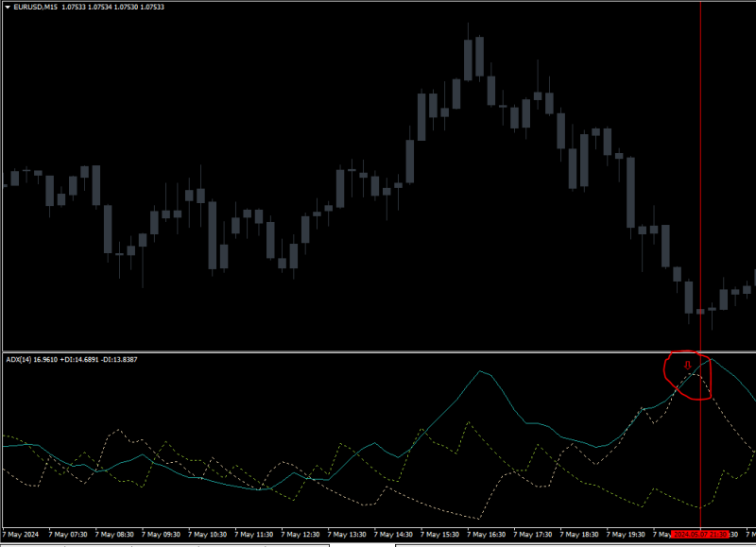Image resolution: width=756 pixels, height=547 pixels.
Task: Click the 7 May 11:30 time axis label
Action: (254, 535)
